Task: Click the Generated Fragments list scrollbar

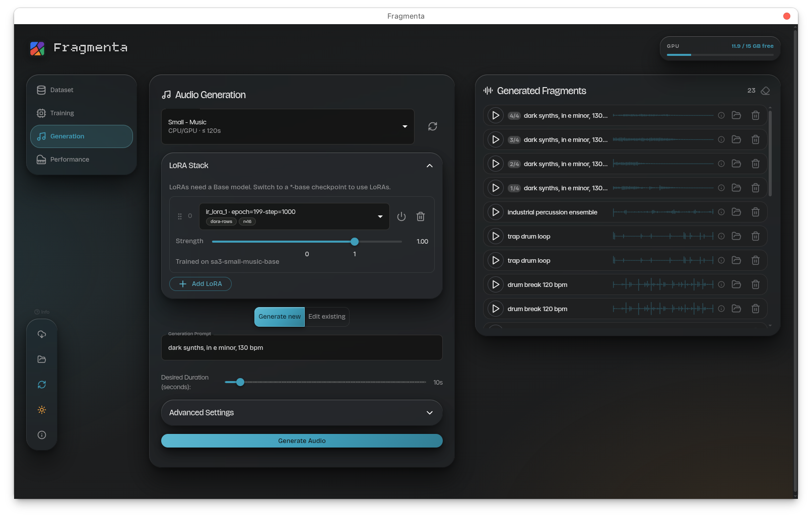Action: point(770,153)
